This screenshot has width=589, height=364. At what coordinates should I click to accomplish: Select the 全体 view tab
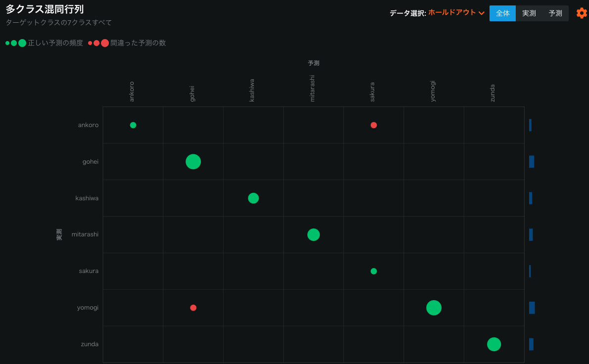502,13
